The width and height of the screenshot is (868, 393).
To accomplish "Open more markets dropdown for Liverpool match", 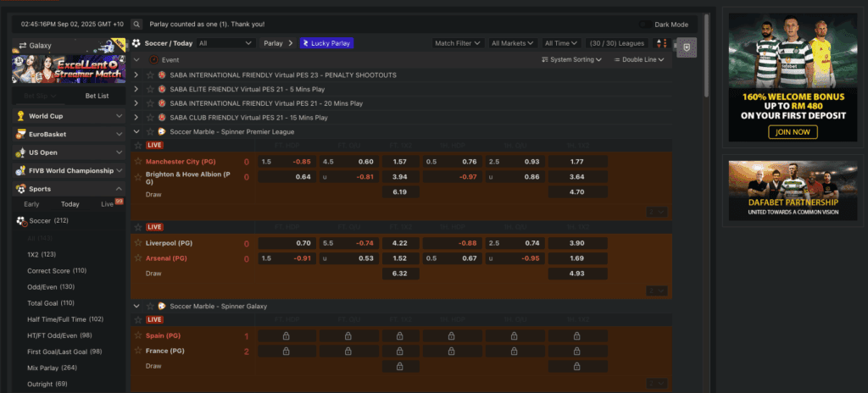I will coord(657,291).
